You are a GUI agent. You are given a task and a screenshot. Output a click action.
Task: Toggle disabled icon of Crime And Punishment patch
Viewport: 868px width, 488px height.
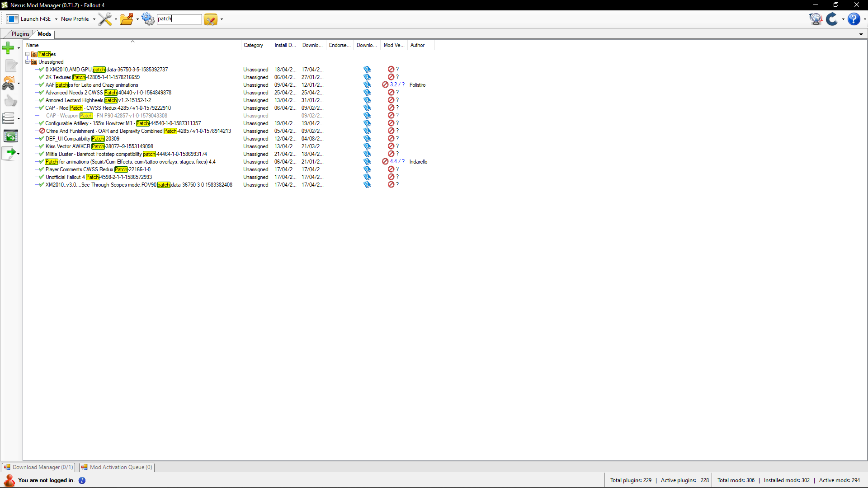[x=42, y=131]
